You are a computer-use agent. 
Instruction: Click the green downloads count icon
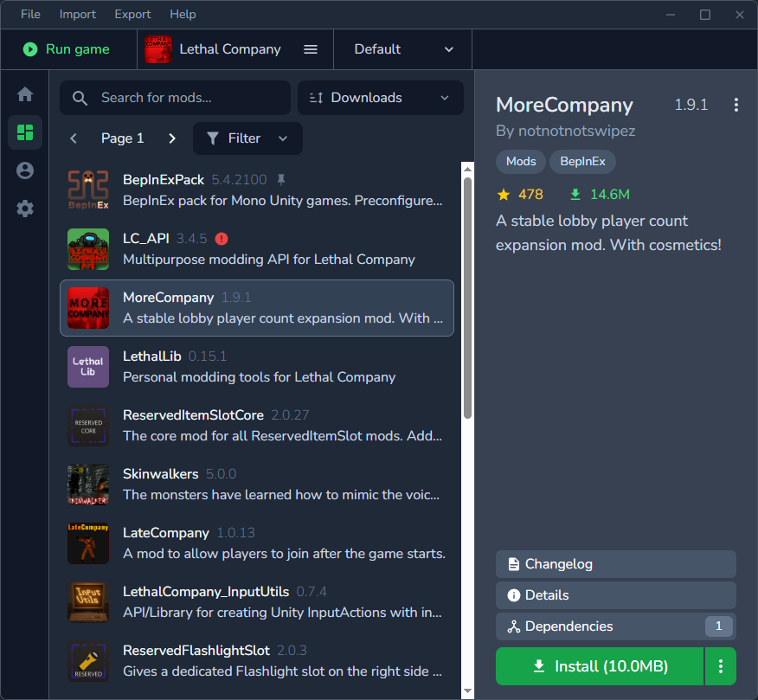point(575,195)
